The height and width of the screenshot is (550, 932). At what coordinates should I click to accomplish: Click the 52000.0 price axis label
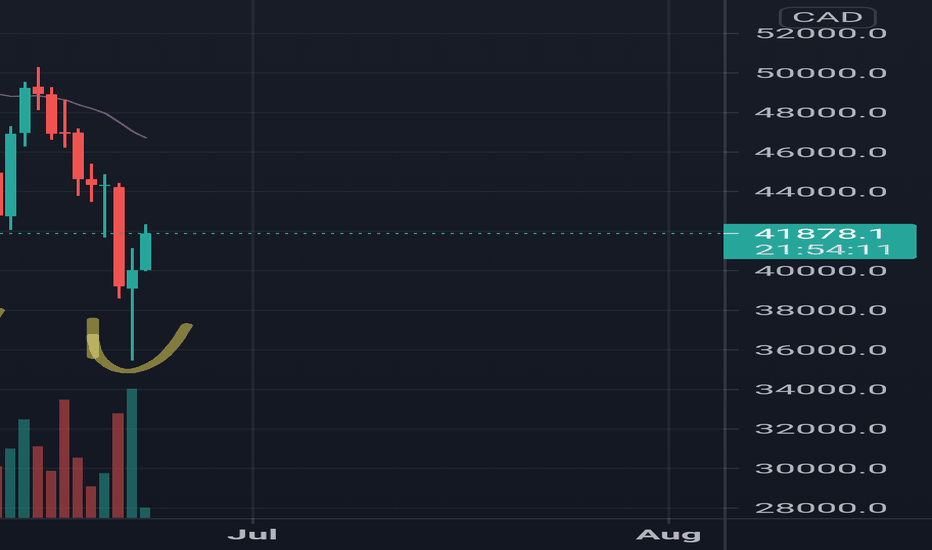tap(821, 33)
